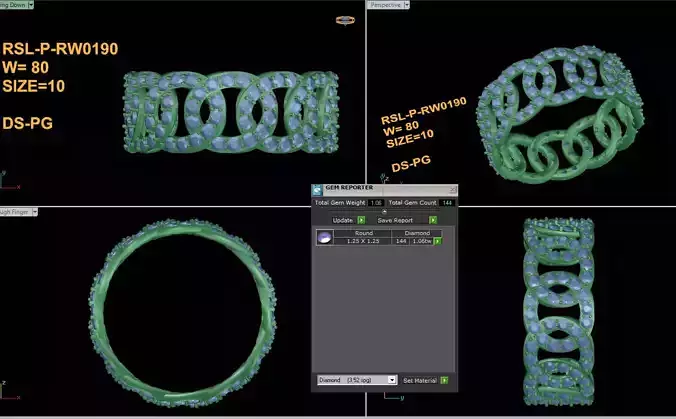Click the green Update arrow icon
The height and width of the screenshot is (419, 676).
[361, 220]
